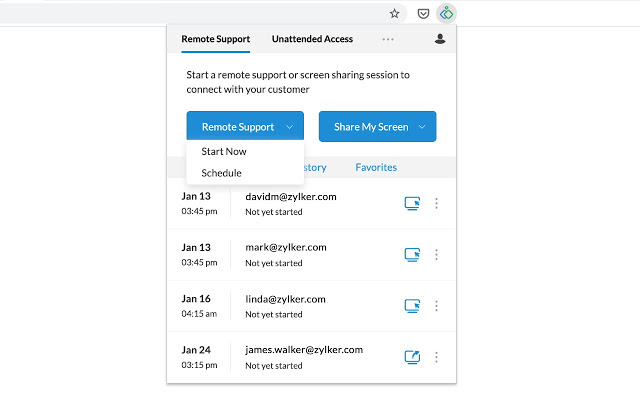Open three-dot menu for linda@zylker.com

pos(436,306)
